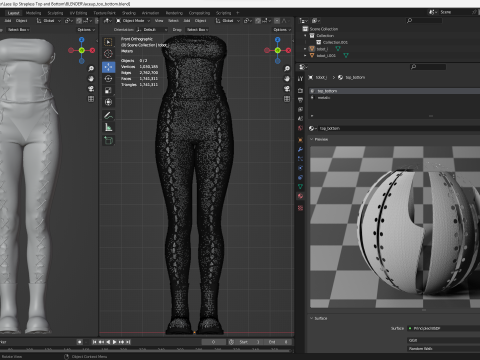Play the timeline animation
Screen dimensions: 480x360
pos(114,342)
